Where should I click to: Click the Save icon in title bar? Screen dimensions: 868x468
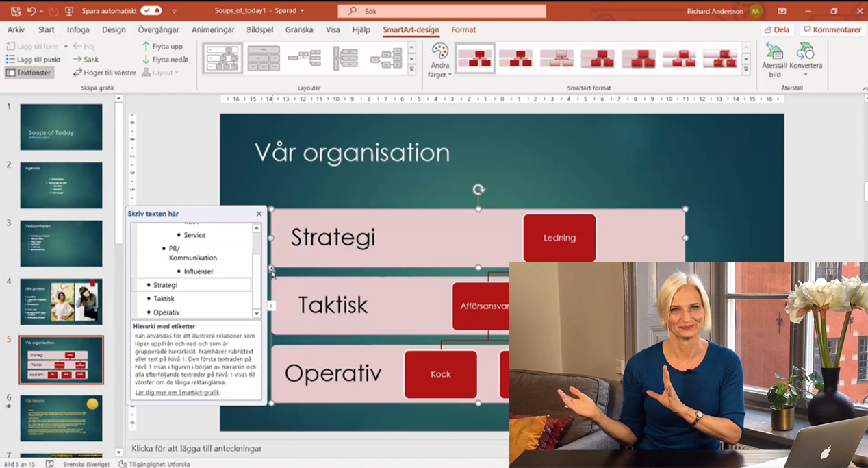(15, 11)
